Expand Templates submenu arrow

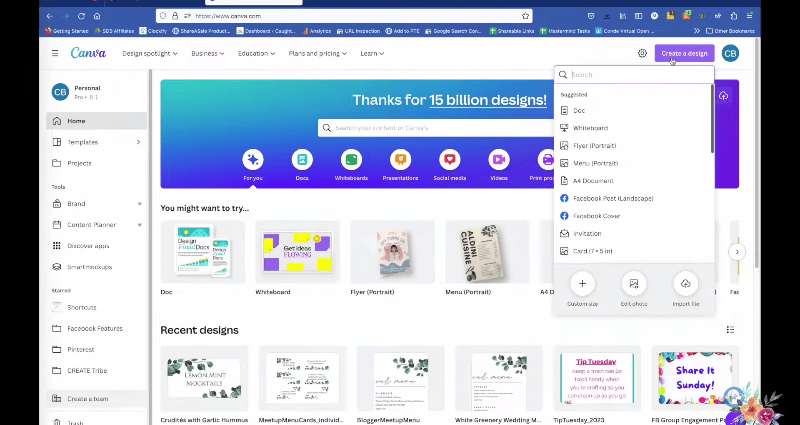pyautogui.click(x=138, y=142)
